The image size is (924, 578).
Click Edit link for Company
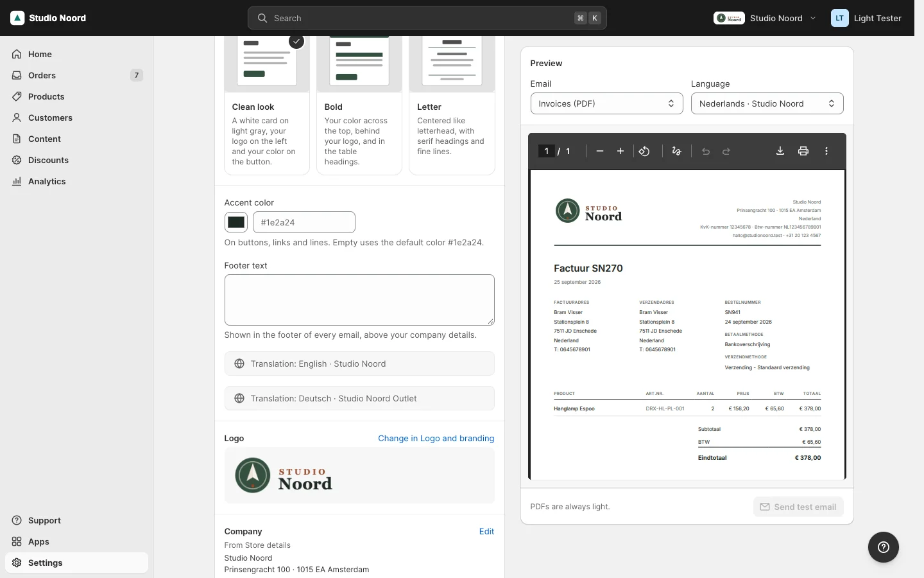coord(487,531)
